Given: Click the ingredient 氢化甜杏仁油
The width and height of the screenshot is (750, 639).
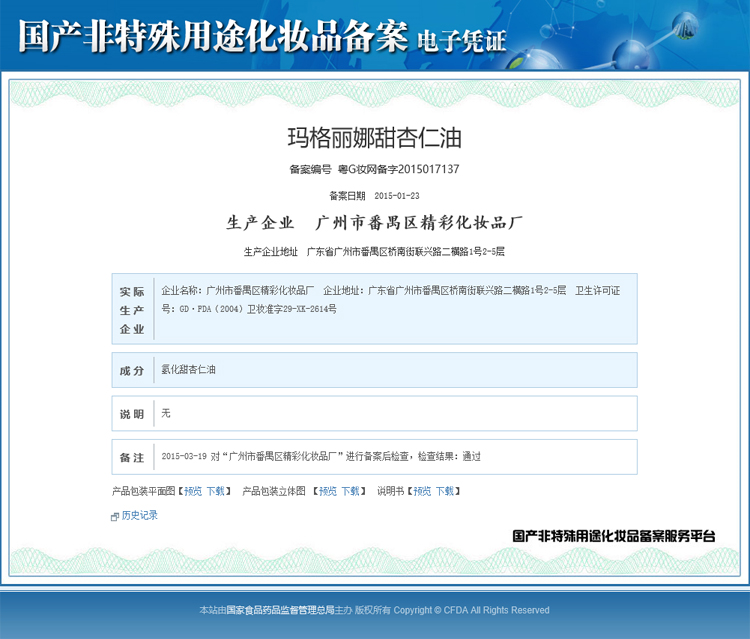Looking at the screenshot, I should click(x=188, y=369).
